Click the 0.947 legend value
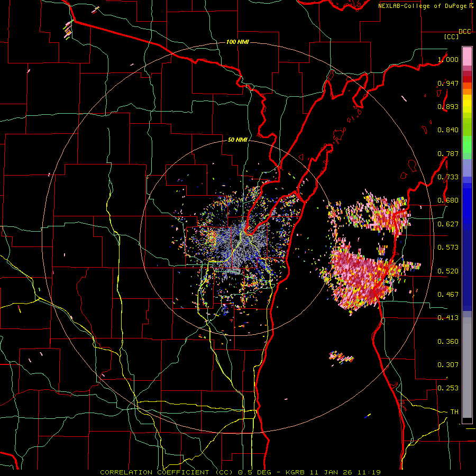The width and height of the screenshot is (476, 476). [x=448, y=83]
